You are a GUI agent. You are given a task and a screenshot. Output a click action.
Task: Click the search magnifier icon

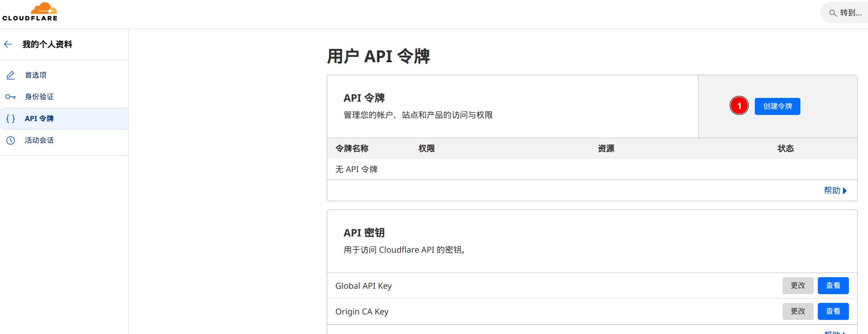[x=832, y=13]
